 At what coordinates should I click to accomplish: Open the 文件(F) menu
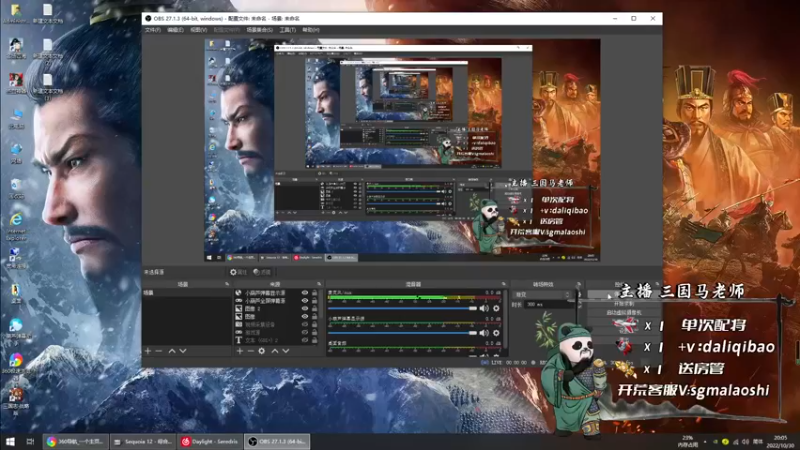(x=153, y=30)
